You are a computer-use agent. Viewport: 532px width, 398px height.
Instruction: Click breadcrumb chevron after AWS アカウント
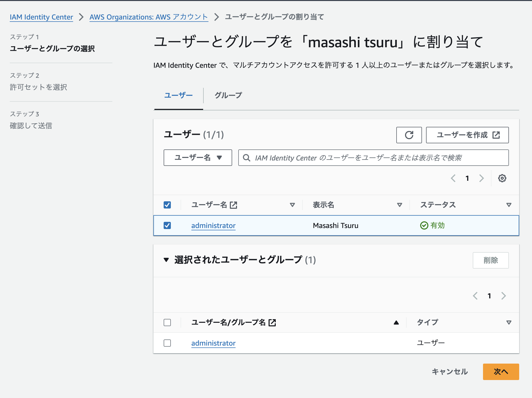[x=217, y=17]
